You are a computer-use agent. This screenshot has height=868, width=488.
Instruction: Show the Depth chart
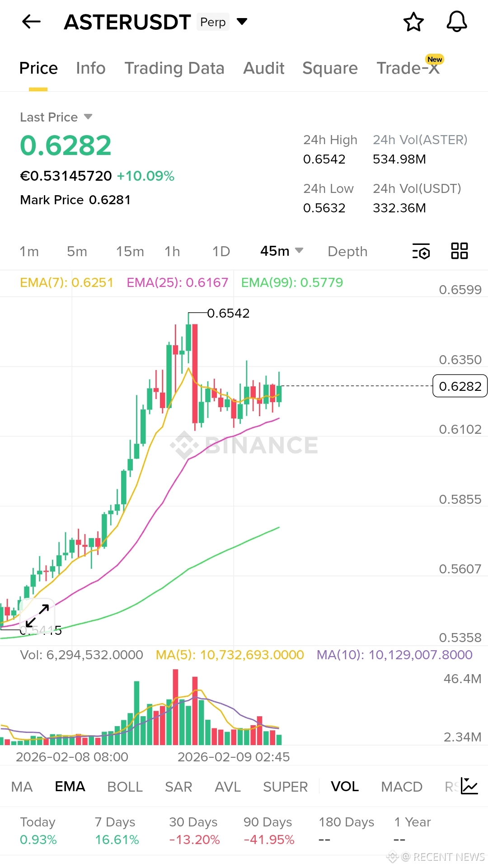[x=347, y=251]
